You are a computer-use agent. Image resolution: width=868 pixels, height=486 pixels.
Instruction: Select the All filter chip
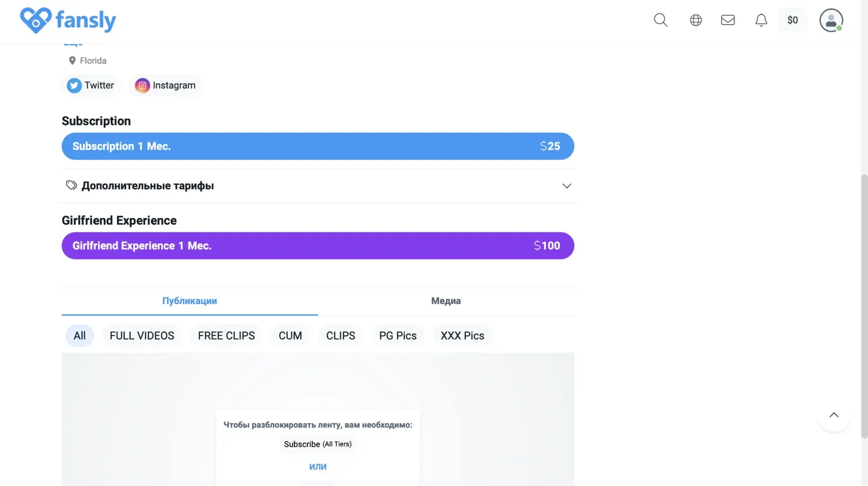point(80,336)
